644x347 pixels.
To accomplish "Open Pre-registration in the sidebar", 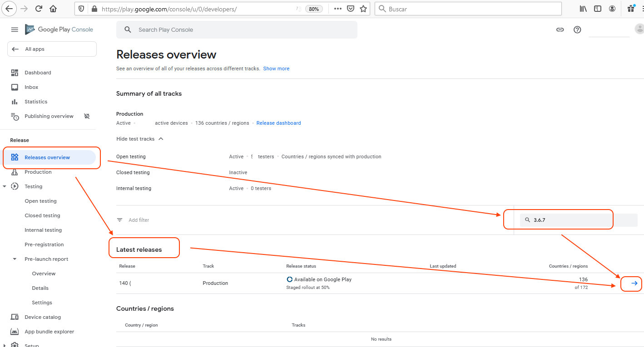I will point(44,244).
